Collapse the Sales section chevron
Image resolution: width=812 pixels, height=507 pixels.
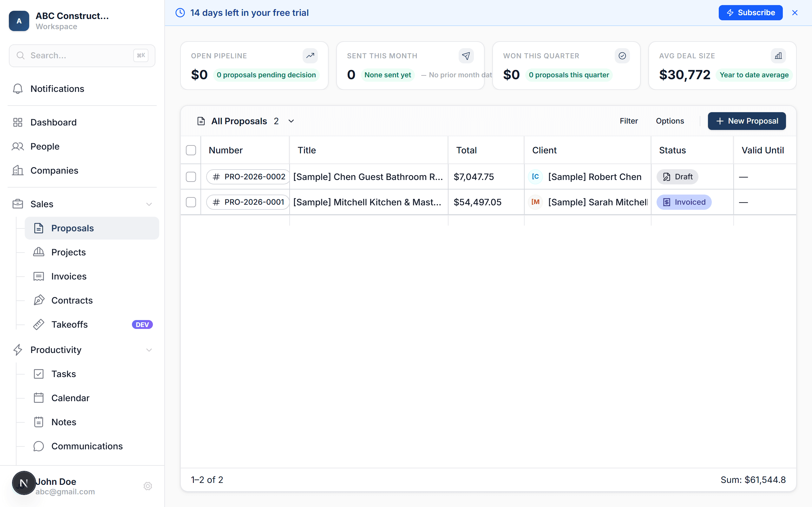149,204
